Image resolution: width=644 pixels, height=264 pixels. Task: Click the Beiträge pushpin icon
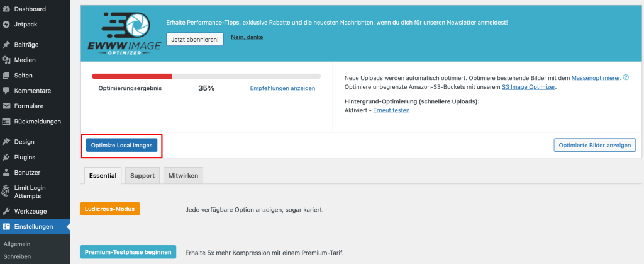[x=6, y=45]
